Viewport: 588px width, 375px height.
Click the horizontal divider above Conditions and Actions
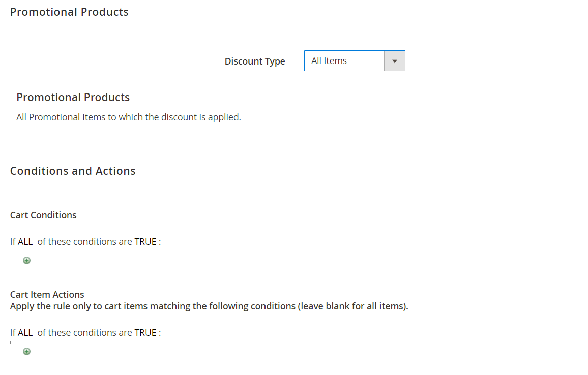click(299, 151)
